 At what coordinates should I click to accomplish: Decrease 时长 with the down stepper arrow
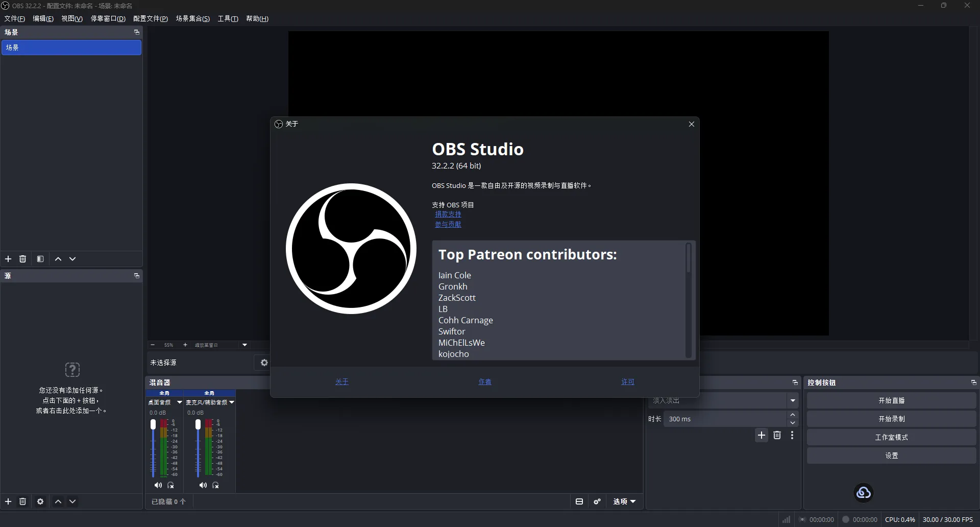click(793, 423)
